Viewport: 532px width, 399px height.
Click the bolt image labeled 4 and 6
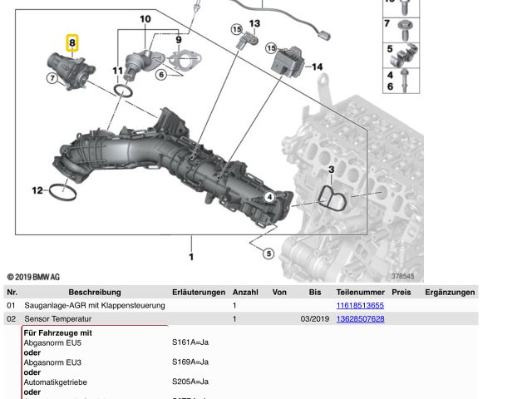click(x=405, y=81)
